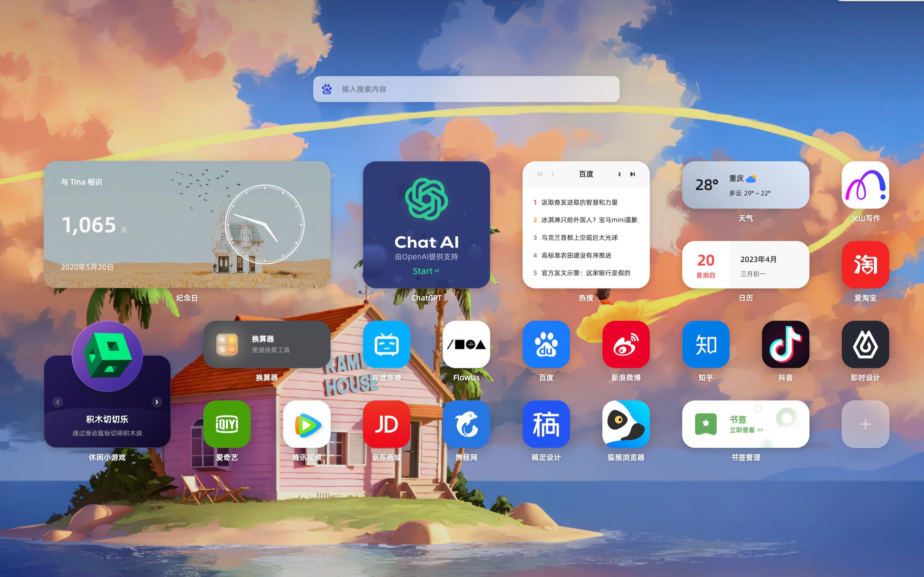Jump to first hot-search source
924x577 pixels.
tap(539, 174)
